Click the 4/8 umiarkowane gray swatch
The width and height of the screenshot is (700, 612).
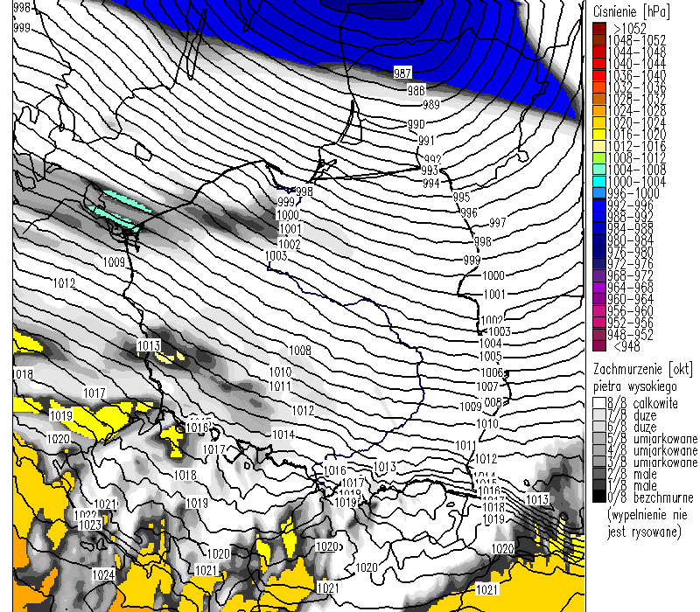[599, 449]
